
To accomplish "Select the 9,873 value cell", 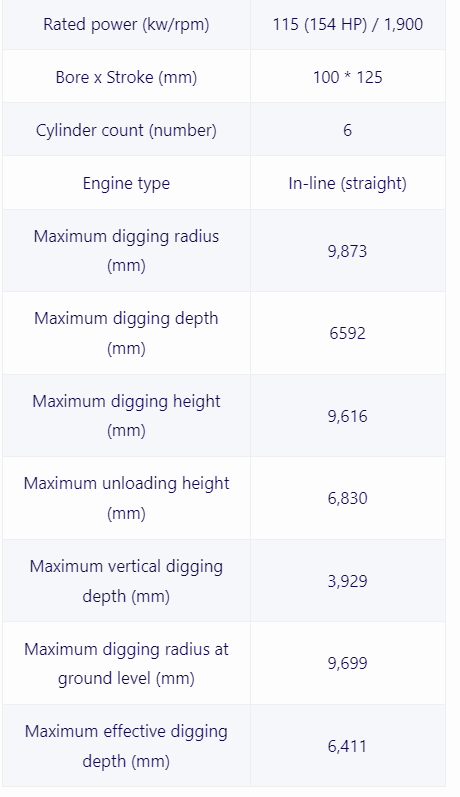I will pos(348,251).
